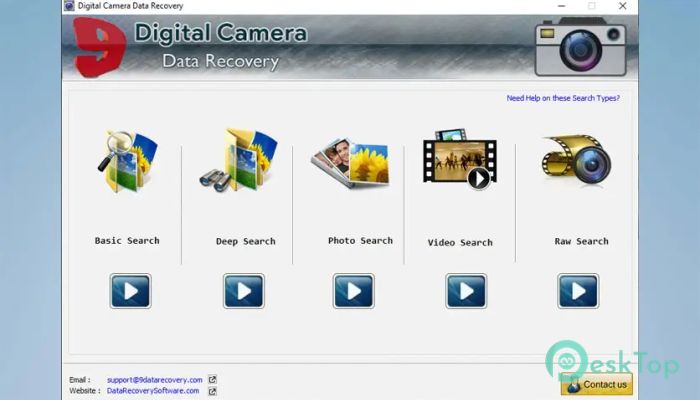Start Basic Search with its play button
This screenshot has width=700, height=400.
pyautogui.click(x=131, y=291)
